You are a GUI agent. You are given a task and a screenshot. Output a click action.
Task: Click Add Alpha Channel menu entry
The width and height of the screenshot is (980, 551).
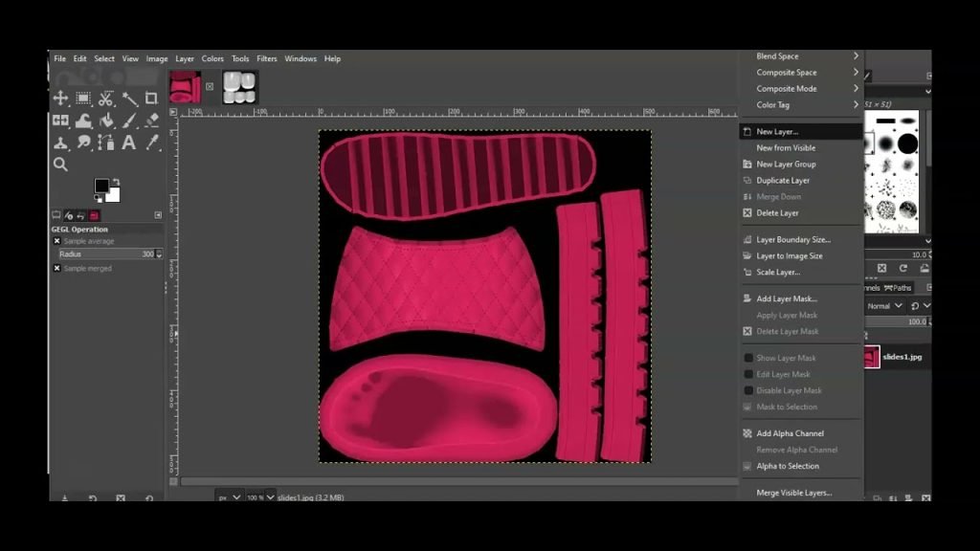point(790,433)
